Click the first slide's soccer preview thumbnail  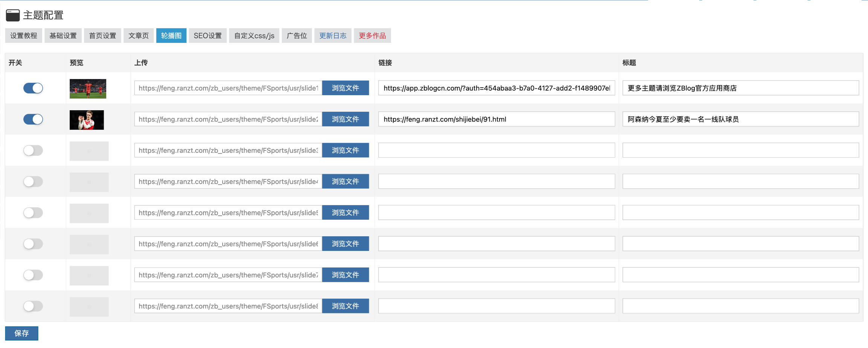(x=88, y=89)
